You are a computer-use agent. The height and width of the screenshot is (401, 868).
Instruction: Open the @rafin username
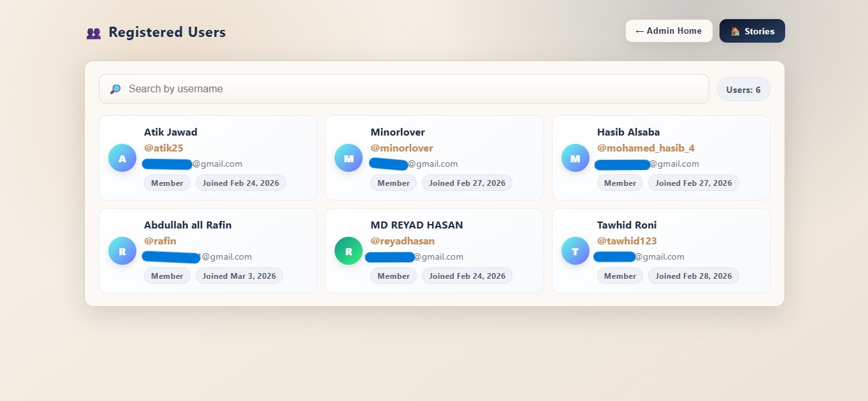click(160, 241)
